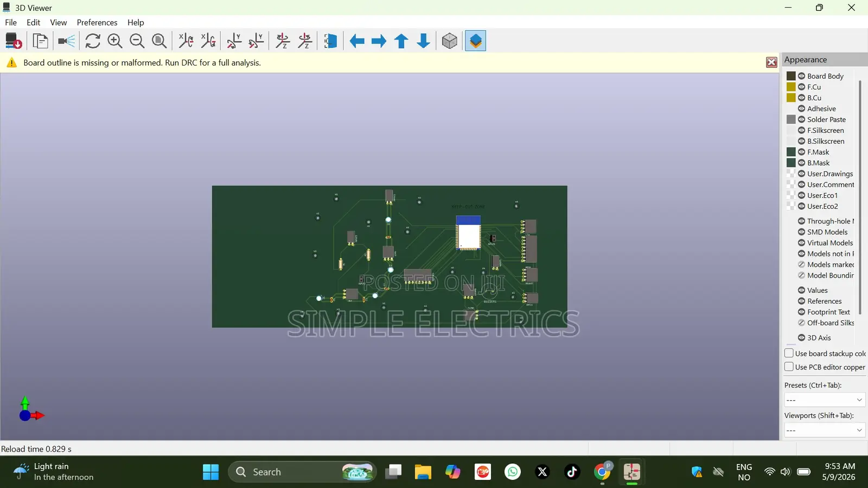Open the Presets dropdown
The image size is (868, 488).
(x=825, y=400)
